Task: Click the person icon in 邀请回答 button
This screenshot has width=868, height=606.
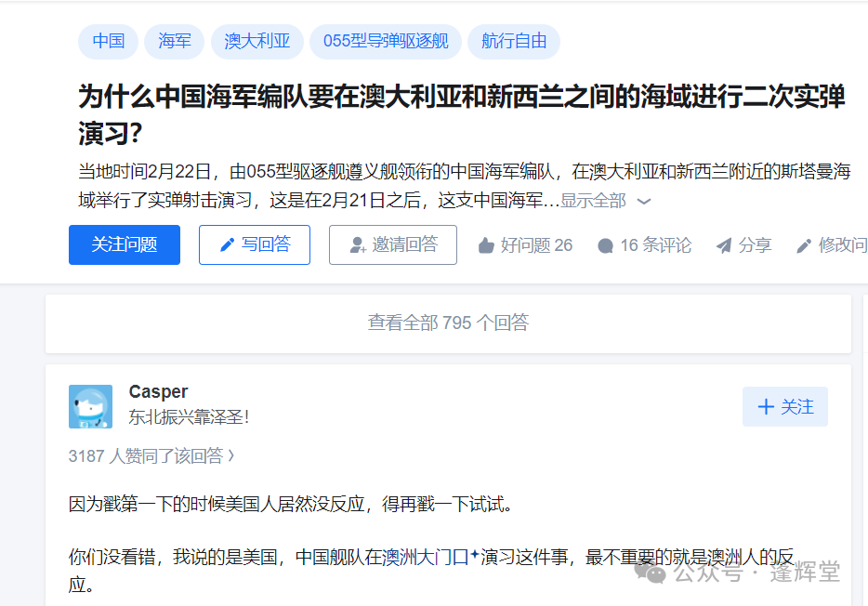Action: (x=358, y=245)
